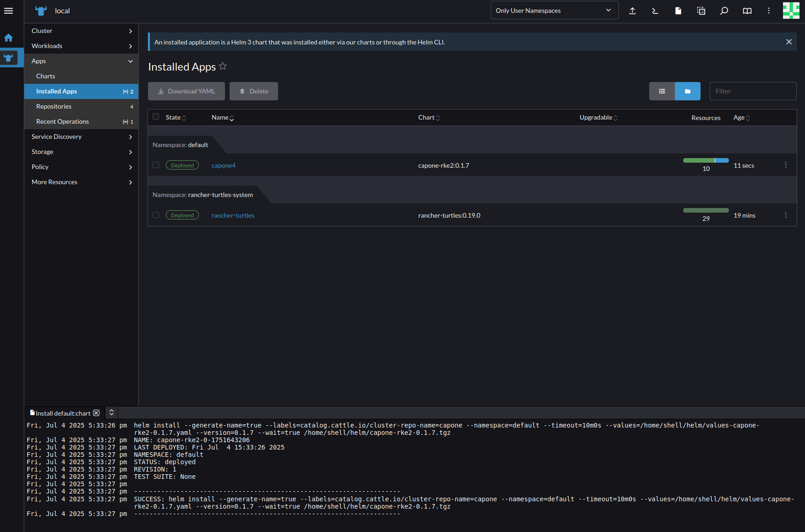This screenshot has height=532, width=805.
Task: Open Repositories in the Apps menu
Action: 81,106
